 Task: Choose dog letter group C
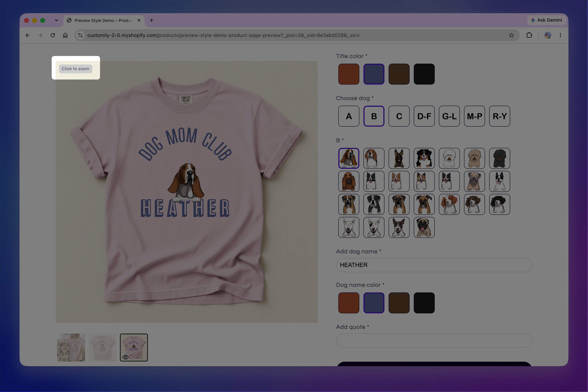pos(399,116)
